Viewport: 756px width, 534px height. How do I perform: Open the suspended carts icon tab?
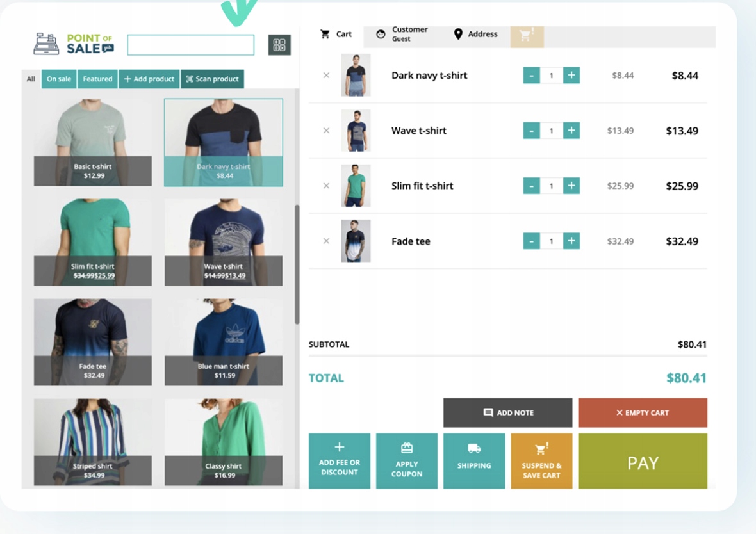click(527, 36)
